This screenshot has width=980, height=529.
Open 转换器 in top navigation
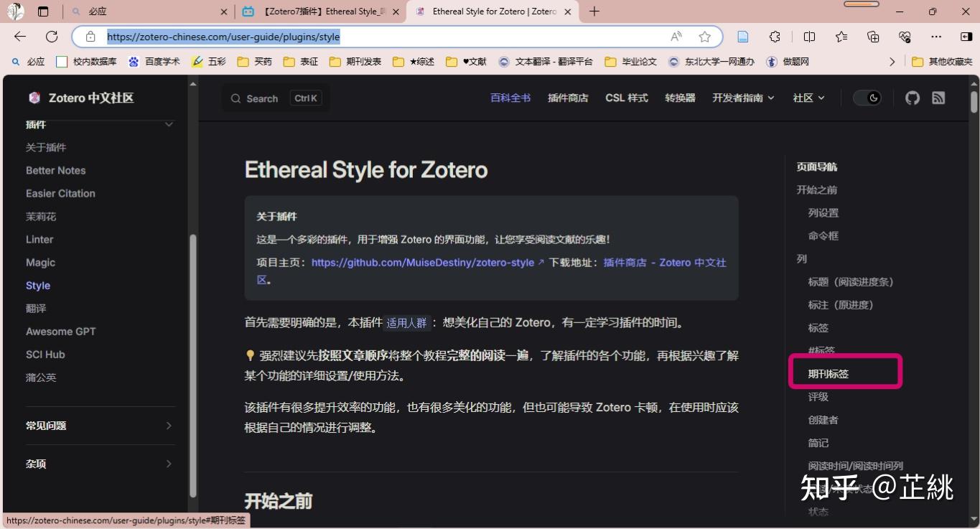pyautogui.click(x=680, y=98)
